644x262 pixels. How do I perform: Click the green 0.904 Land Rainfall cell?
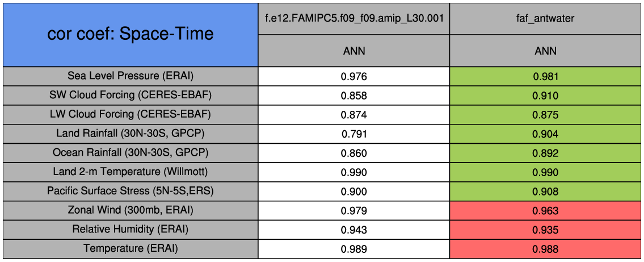pyautogui.click(x=546, y=134)
